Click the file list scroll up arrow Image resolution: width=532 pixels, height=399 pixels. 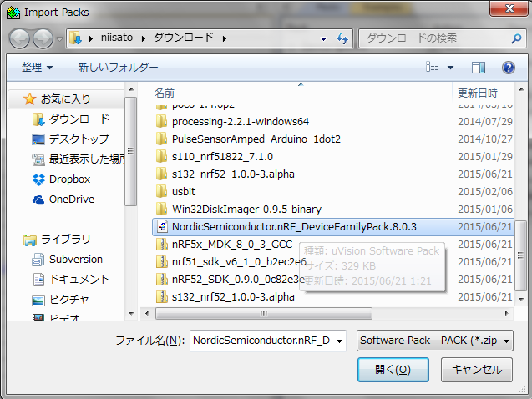pos(521,89)
